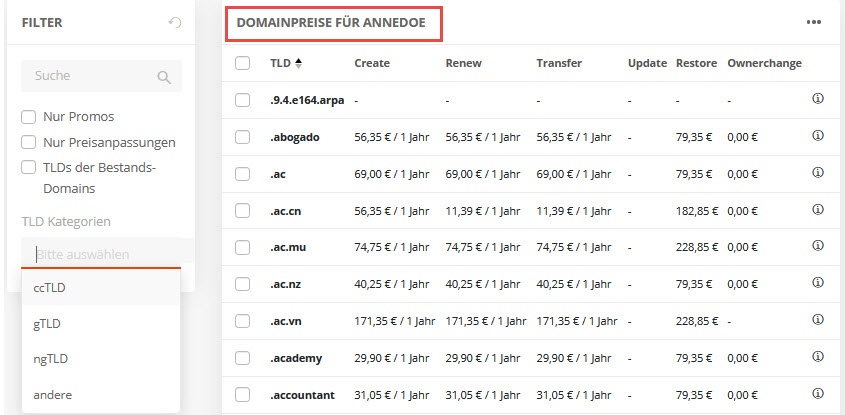Click the Ownerchange column header
The height and width of the screenshot is (415, 845).
pyautogui.click(x=764, y=63)
